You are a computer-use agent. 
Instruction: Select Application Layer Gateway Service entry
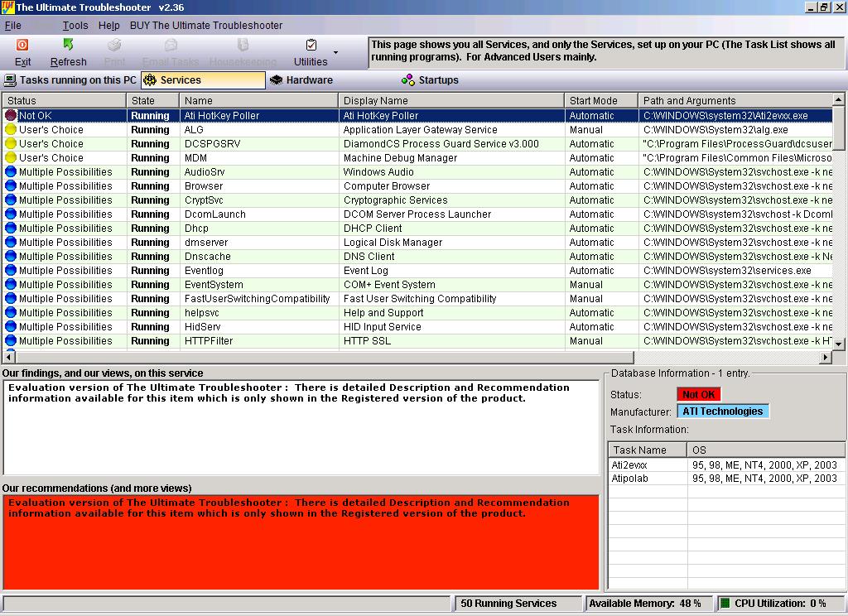coord(420,130)
